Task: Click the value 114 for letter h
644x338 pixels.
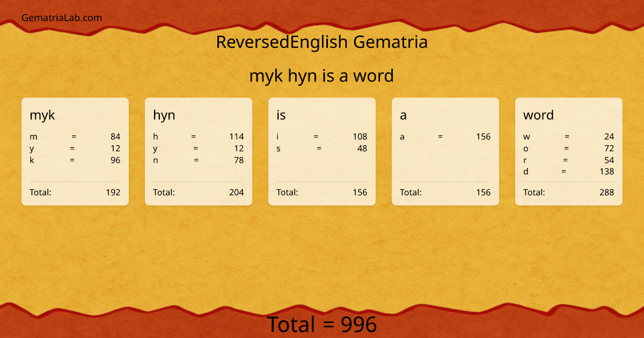Action: [x=237, y=137]
